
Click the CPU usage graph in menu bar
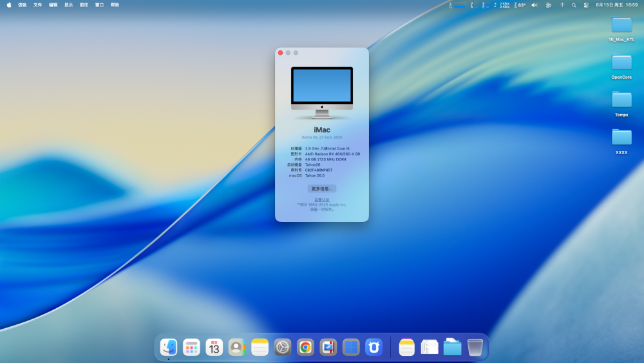tap(457, 5)
